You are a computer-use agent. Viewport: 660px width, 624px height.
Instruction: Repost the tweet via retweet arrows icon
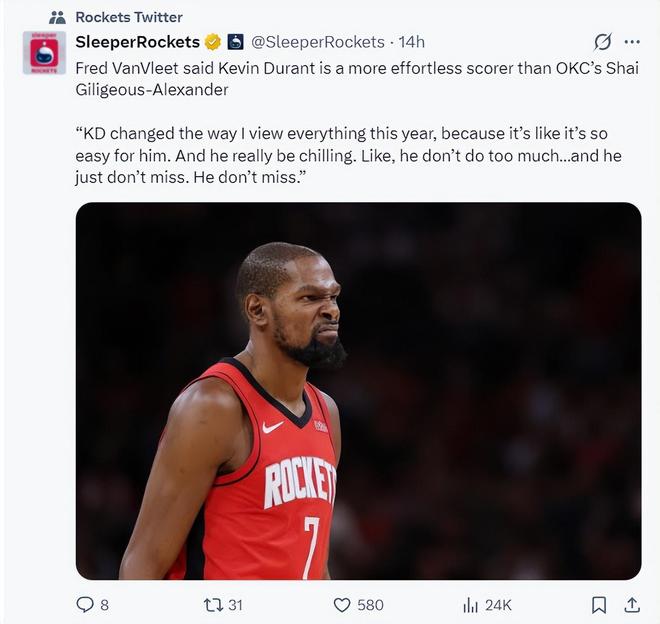(212, 605)
